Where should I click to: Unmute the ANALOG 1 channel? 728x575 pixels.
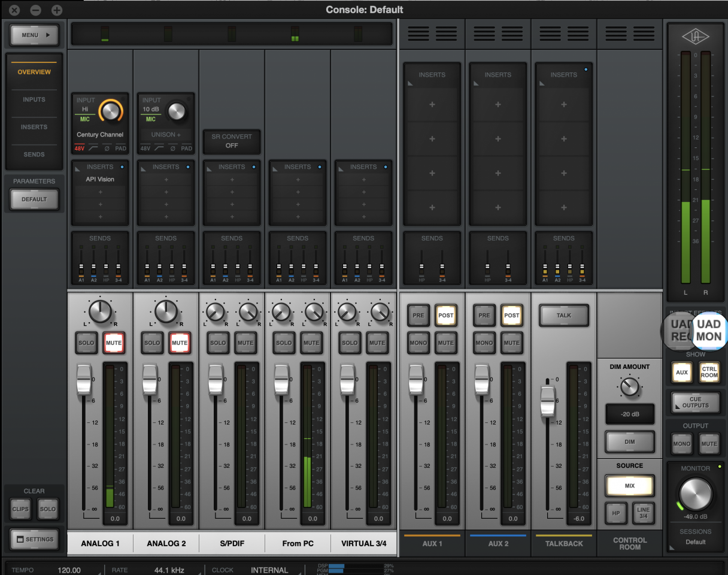[x=113, y=343]
